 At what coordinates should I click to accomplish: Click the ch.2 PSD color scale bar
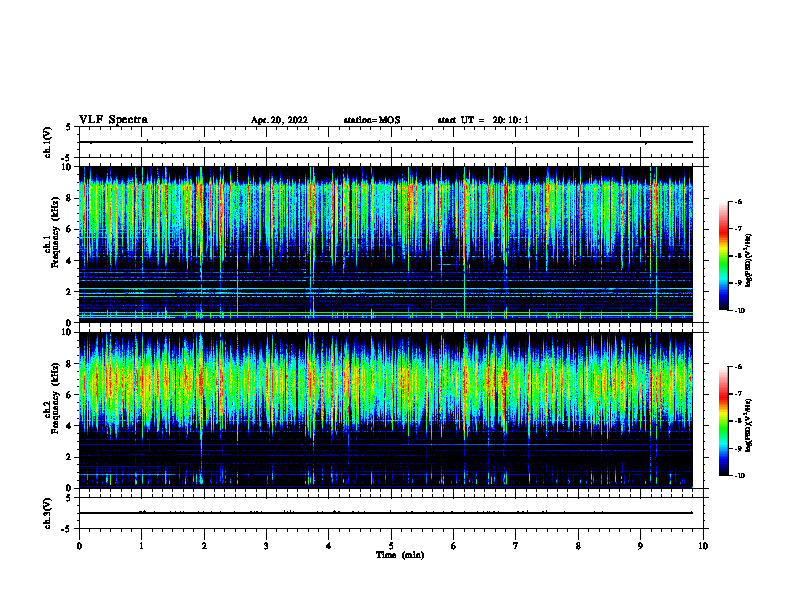click(724, 421)
